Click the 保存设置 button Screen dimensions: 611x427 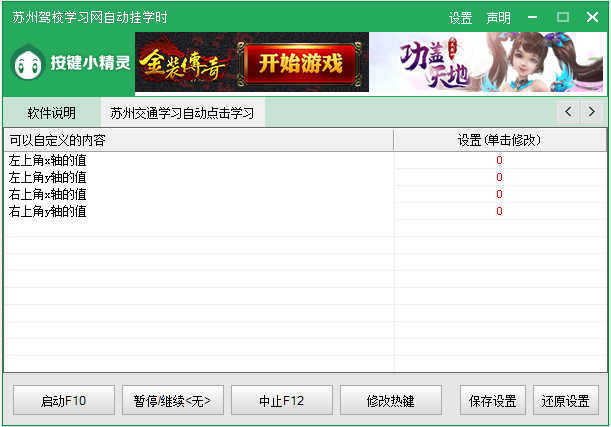(x=492, y=401)
